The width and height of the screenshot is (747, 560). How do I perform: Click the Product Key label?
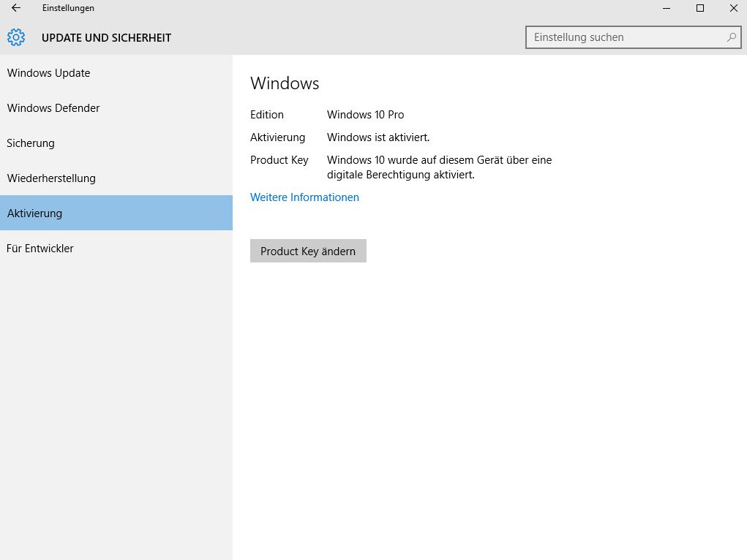(279, 160)
